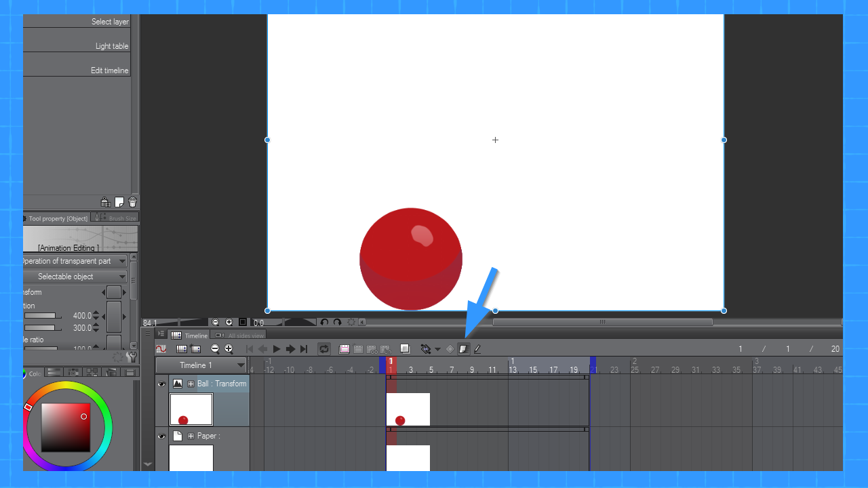Collapse the timeline palette dock arrow

coord(148,465)
